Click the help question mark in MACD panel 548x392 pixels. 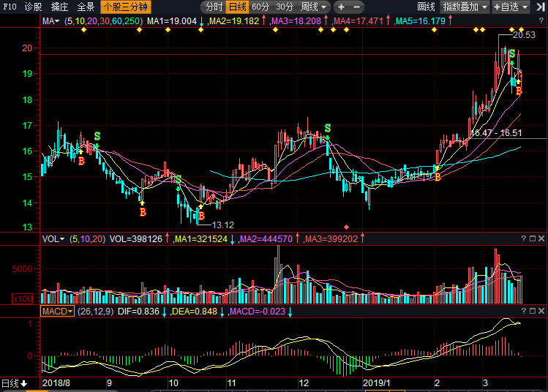click(x=523, y=312)
